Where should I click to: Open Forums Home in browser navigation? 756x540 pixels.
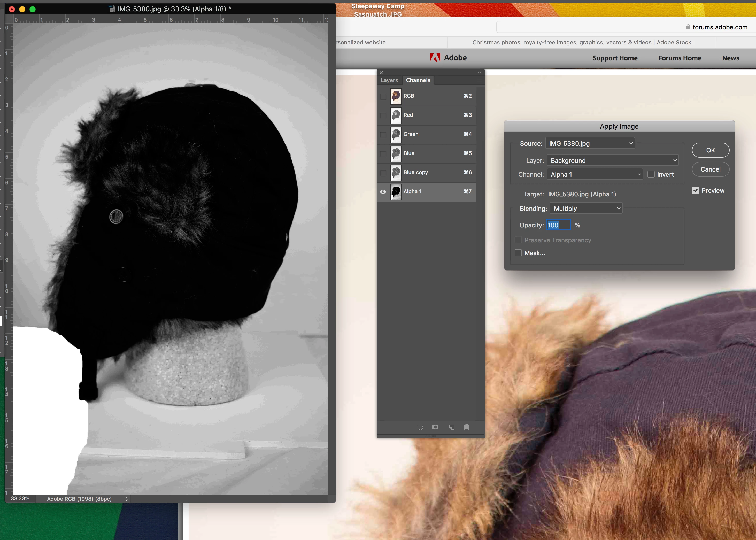pyautogui.click(x=680, y=58)
